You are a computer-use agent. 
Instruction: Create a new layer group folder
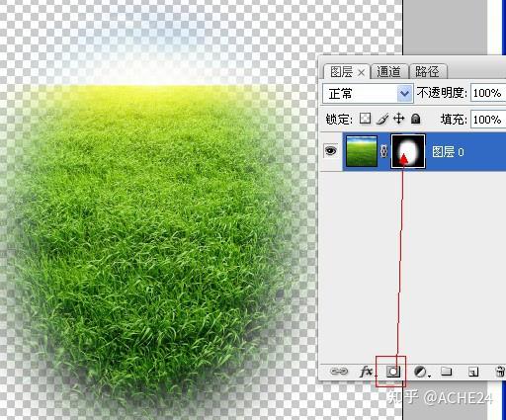[x=447, y=372]
